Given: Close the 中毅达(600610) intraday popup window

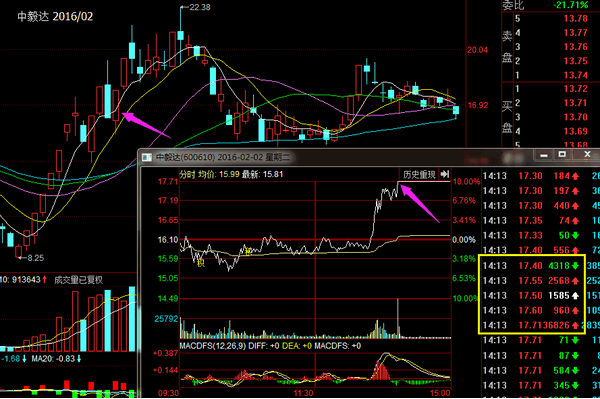Looking at the screenshot, I should click(x=587, y=154).
